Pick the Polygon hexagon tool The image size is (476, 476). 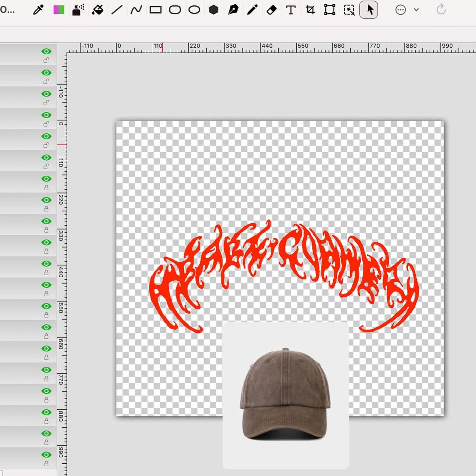coord(213,10)
